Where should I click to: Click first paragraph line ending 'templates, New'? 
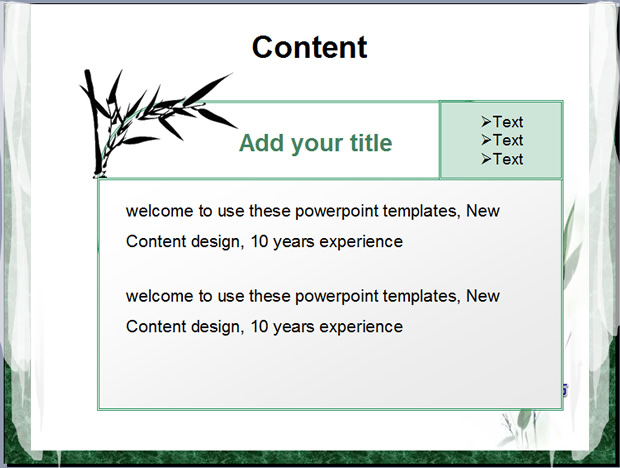click(x=313, y=211)
